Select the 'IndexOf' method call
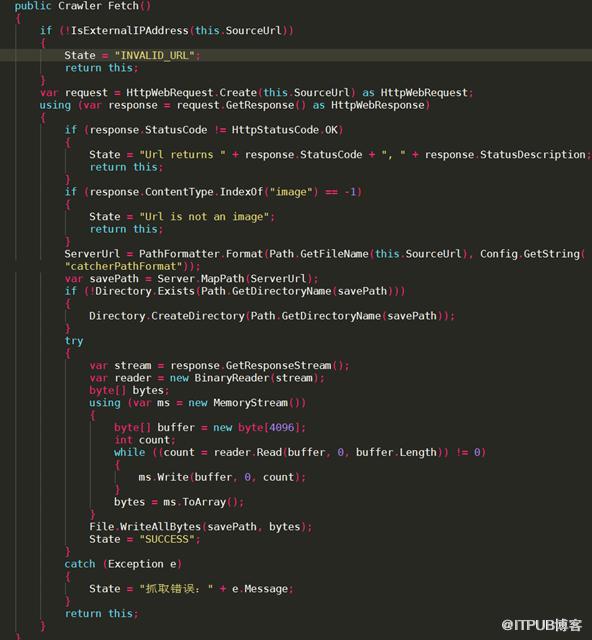 pyautogui.click(x=241, y=192)
